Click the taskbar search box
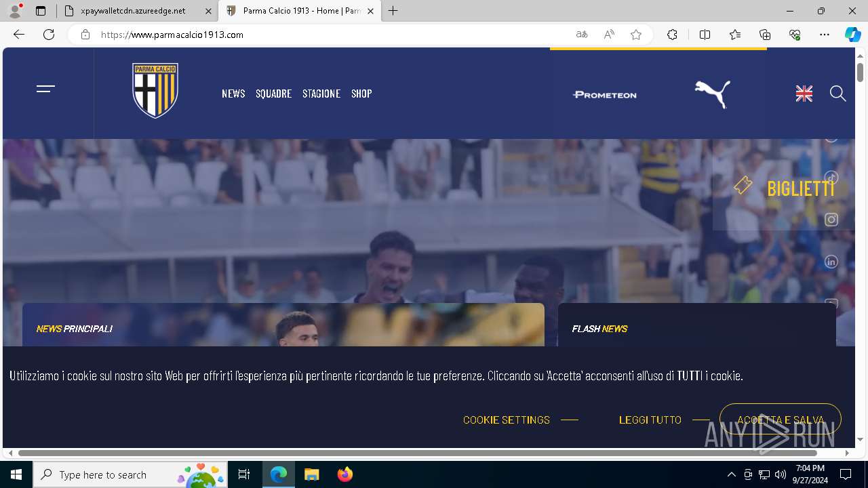Screen dimensions: 868x488 tap(130, 474)
